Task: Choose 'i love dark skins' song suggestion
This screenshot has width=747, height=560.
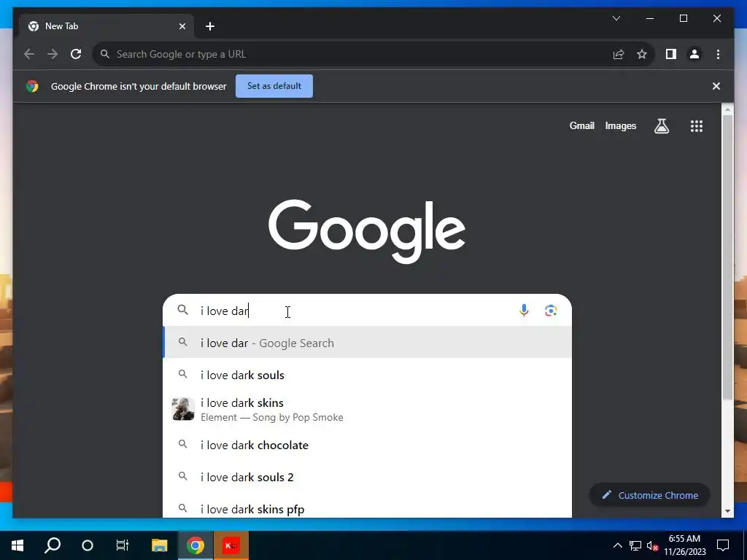Action: [x=367, y=410]
